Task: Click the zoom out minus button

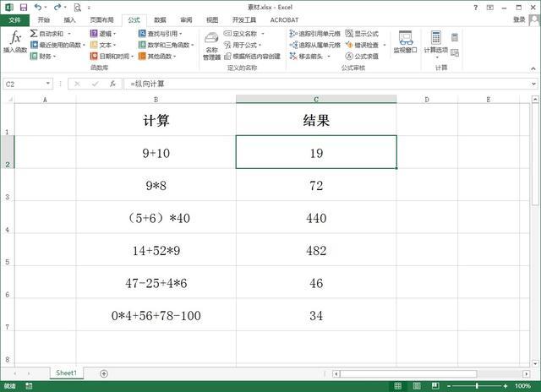Action: coord(449,386)
